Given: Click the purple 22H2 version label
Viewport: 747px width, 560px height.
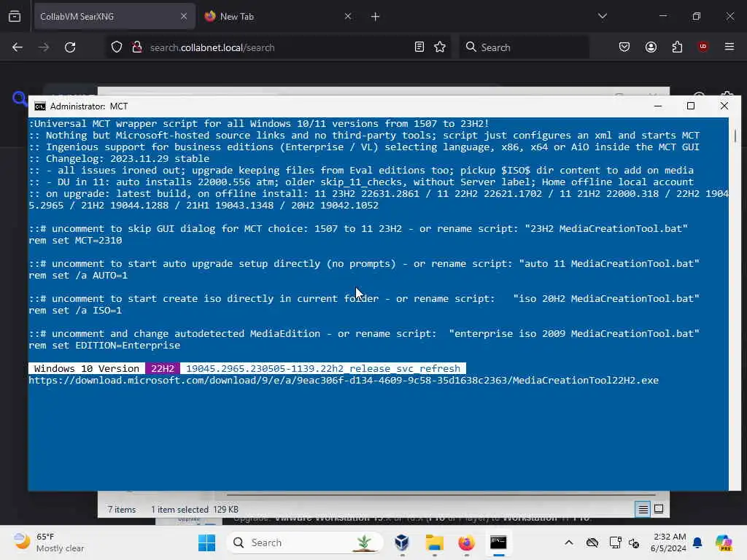Looking at the screenshot, I should (163, 368).
